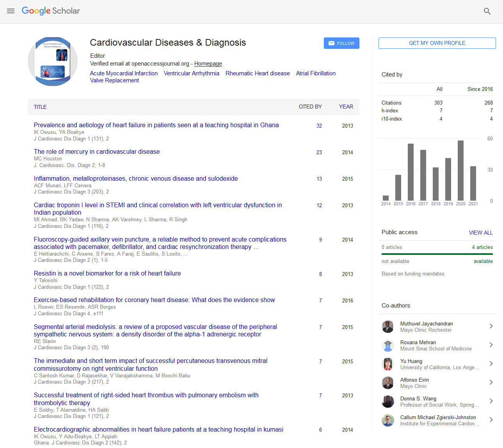
Task: Switch to the Since 2016 citation column
Action: (x=480, y=89)
